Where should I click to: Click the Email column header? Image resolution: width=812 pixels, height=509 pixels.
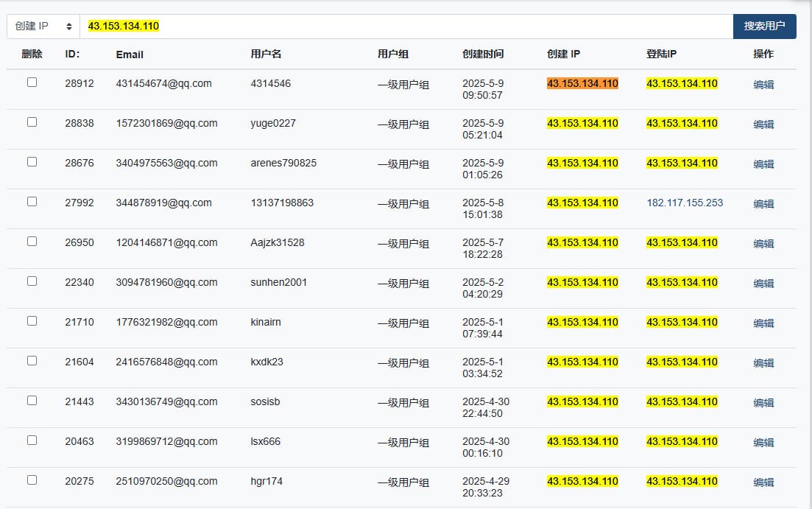[x=130, y=55]
